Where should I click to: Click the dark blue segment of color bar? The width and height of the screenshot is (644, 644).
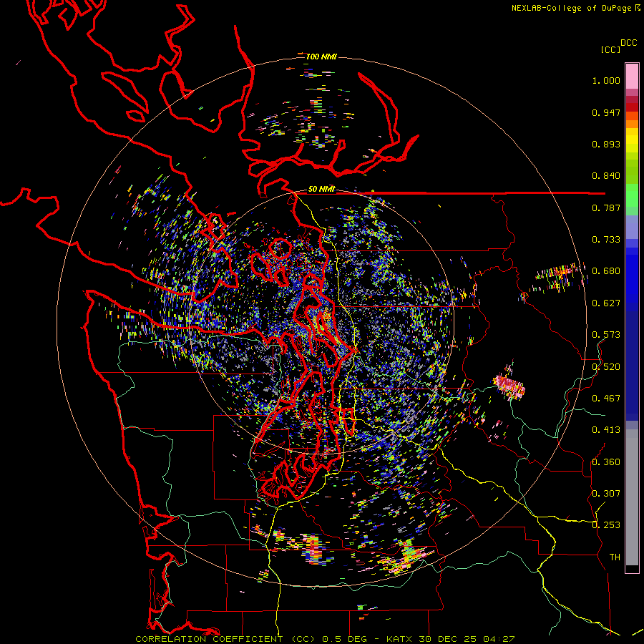[x=632, y=366]
